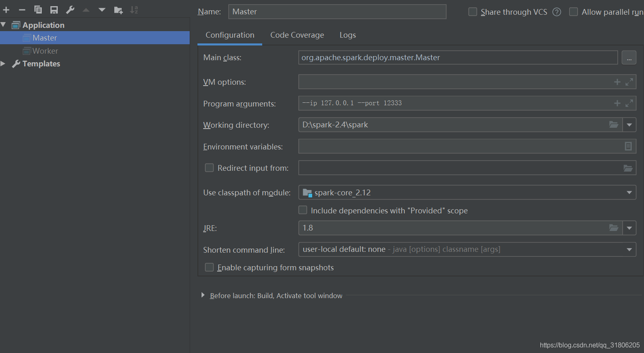Screen dimensions: 644x353
Task: Expand the Templates tree node
Action: [3, 63]
